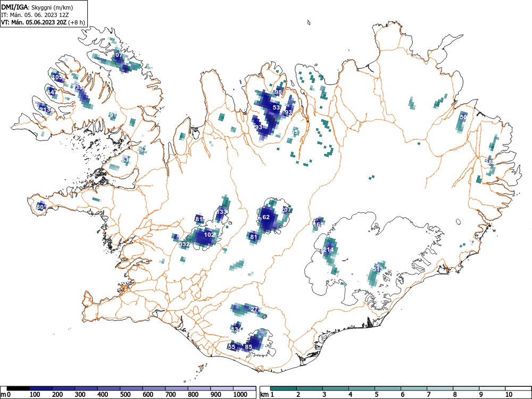Select the "207" visibility label
The height and width of the screenshot is (399, 532).
point(287,210)
